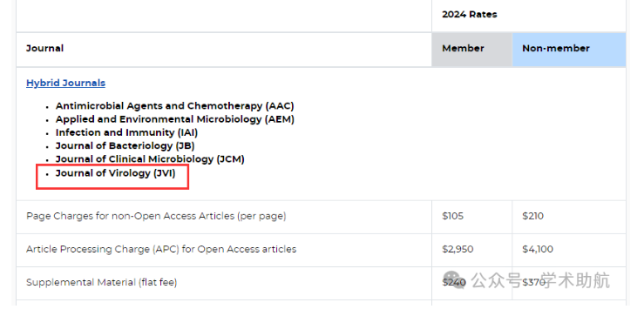Click the Supplemental Material flat fee label
Image resolution: width=644 pixels, height=316 pixels.
pos(101,282)
